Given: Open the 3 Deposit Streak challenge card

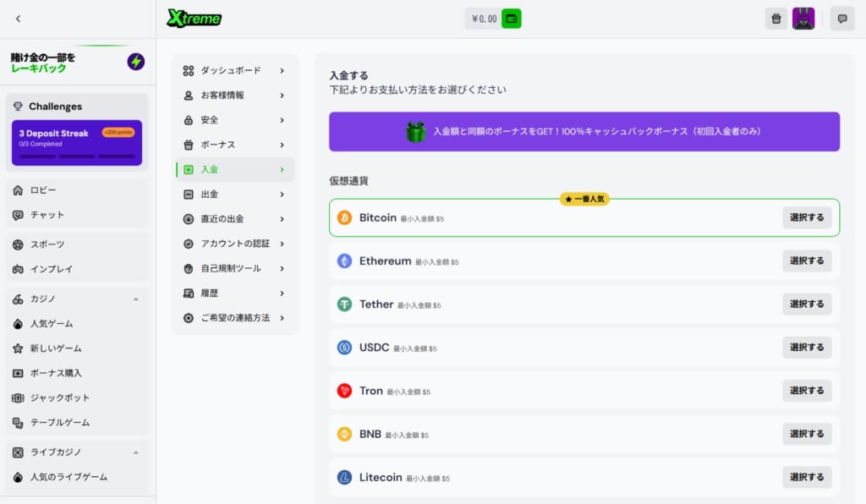Looking at the screenshot, I should click(x=77, y=142).
